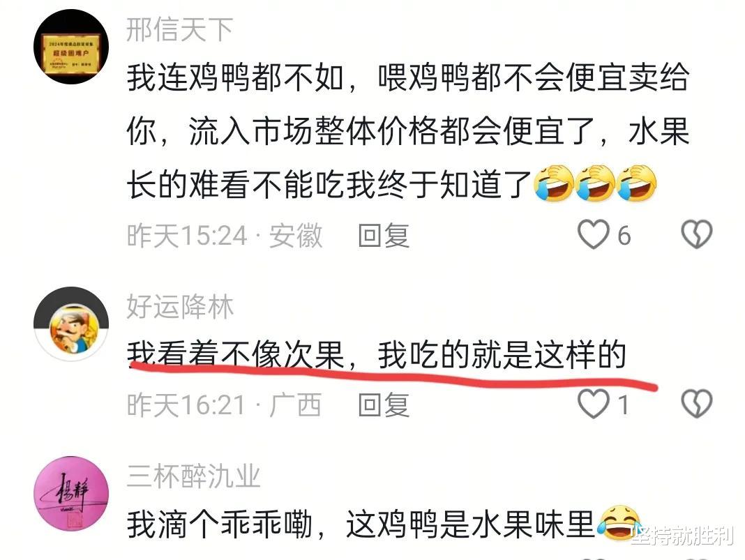Tap the 我连鸡鸭都不如 comment text

(x=407, y=130)
